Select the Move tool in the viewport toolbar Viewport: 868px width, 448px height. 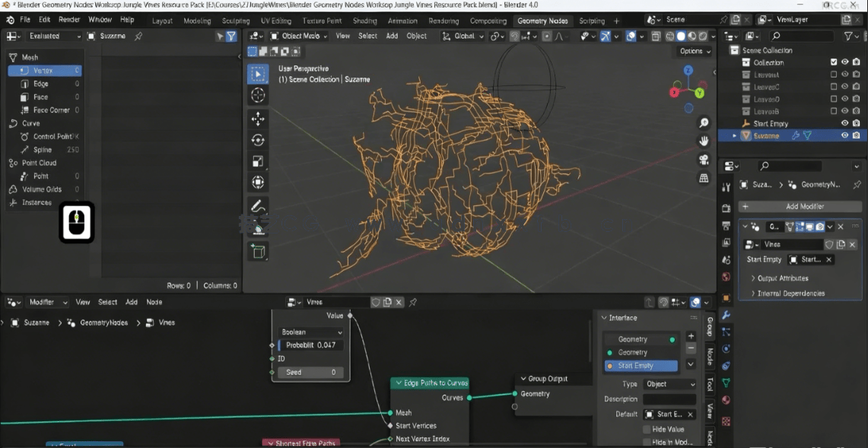258,118
